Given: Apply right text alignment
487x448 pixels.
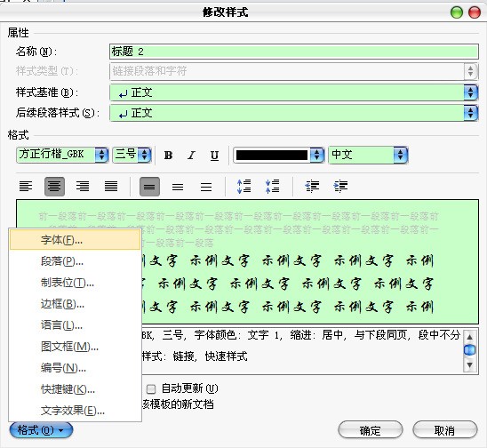Looking at the screenshot, I should [83, 187].
